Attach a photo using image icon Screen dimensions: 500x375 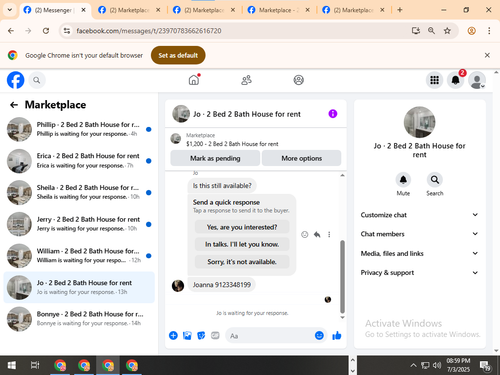pyautogui.click(x=187, y=335)
